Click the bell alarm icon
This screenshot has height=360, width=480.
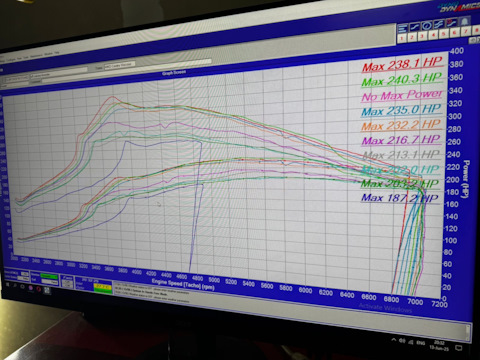pyautogui.click(x=464, y=21)
